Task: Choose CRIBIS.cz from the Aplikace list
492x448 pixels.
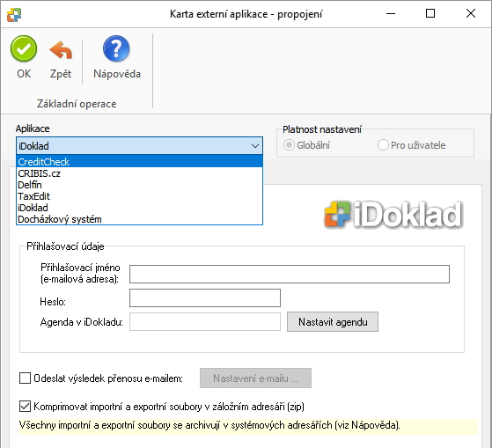Action: (139, 173)
